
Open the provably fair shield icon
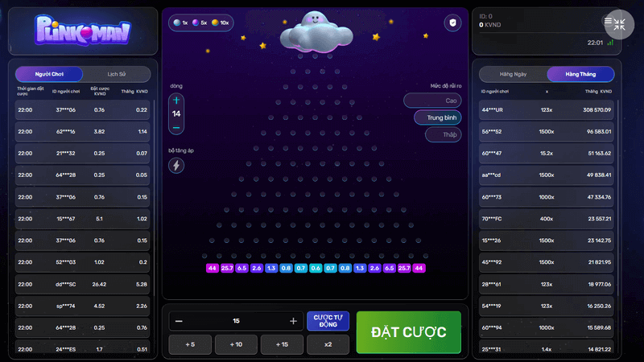[452, 23]
